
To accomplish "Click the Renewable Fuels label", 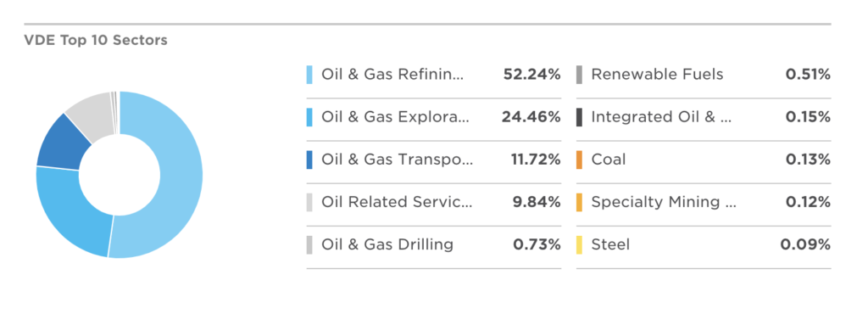I will point(657,74).
